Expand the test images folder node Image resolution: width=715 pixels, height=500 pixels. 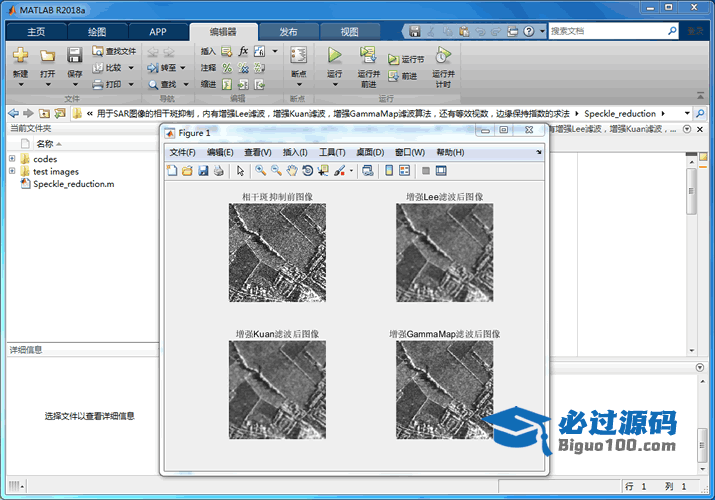12,171
